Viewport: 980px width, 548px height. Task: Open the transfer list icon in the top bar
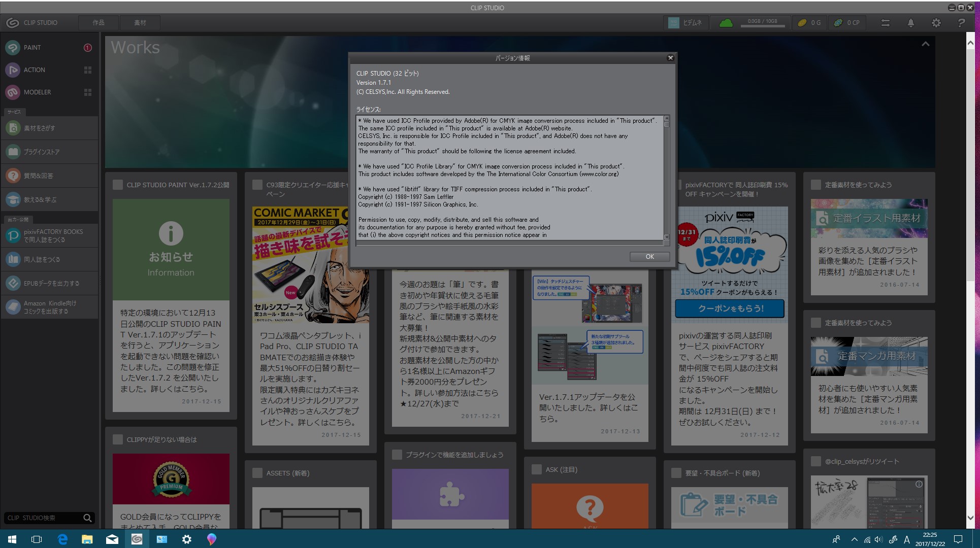coord(885,23)
